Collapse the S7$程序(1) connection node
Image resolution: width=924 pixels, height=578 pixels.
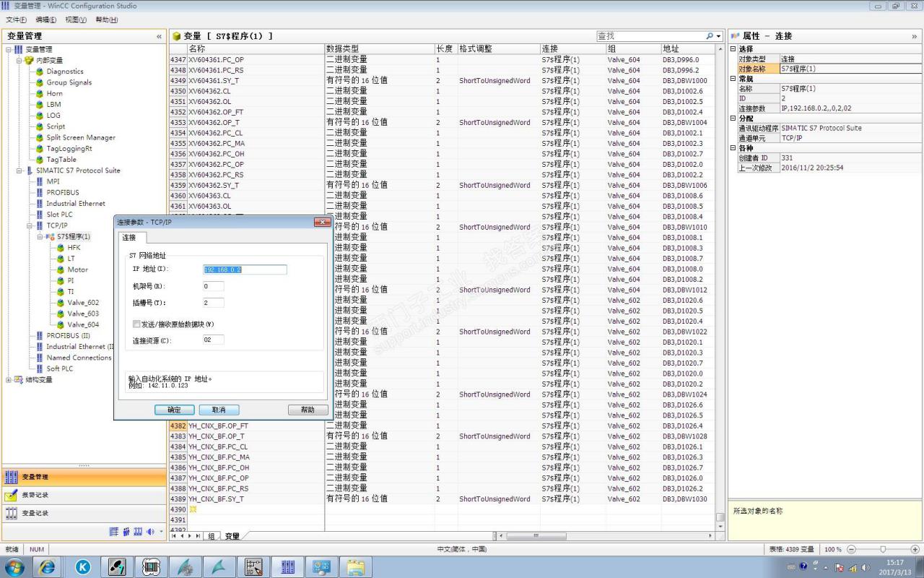tap(40, 236)
